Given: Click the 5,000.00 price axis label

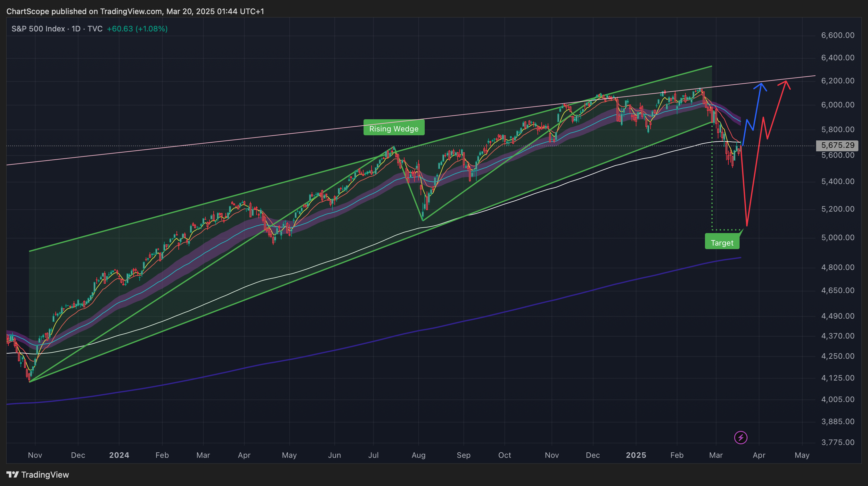Looking at the screenshot, I should [x=838, y=238].
